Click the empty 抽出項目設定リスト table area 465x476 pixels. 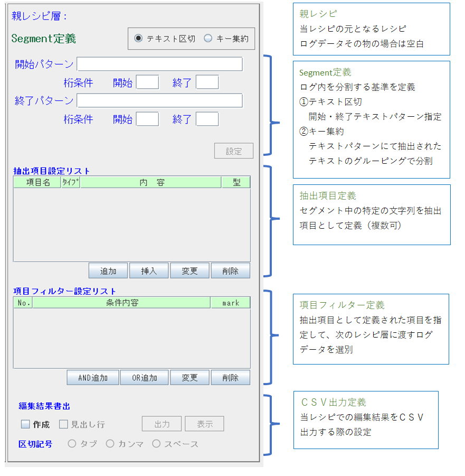click(131, 225)
